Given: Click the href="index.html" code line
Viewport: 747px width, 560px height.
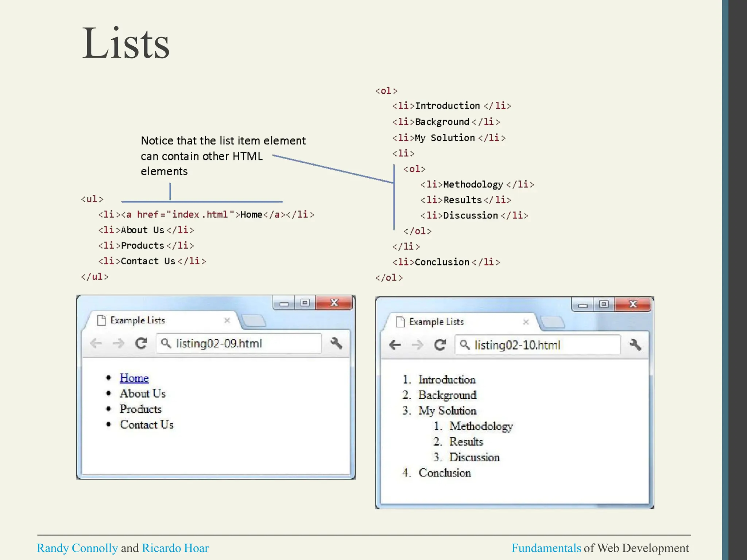Looking at the screenshot, I should coord(206,215).
